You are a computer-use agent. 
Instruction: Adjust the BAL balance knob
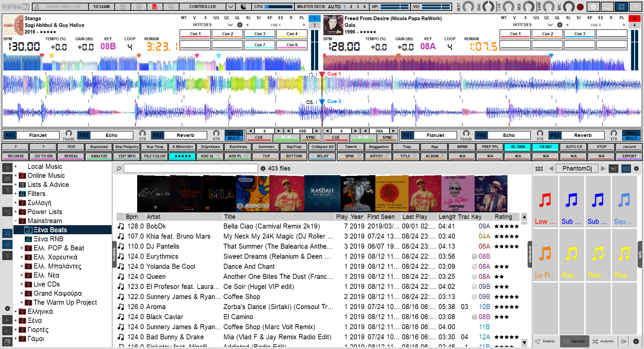coord(488,6)
